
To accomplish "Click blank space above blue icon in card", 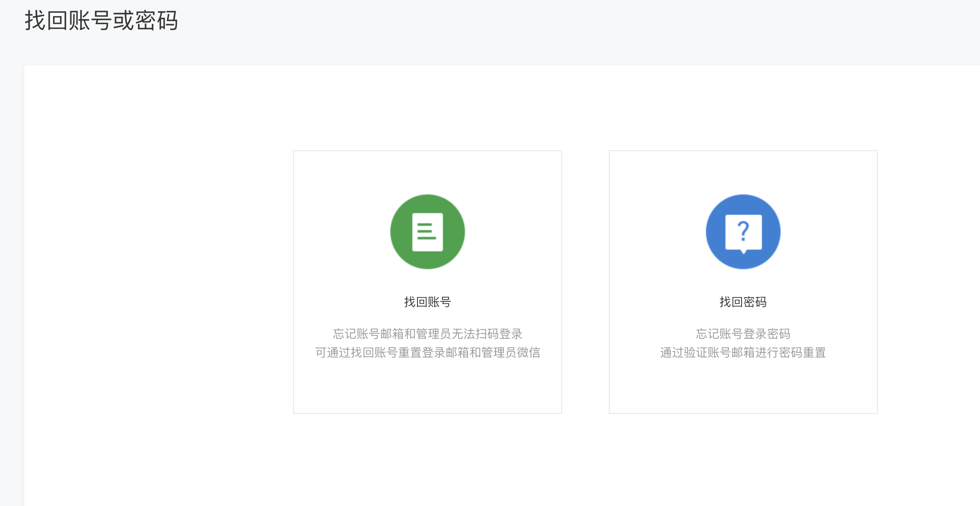I will click(x=743, y=172).
